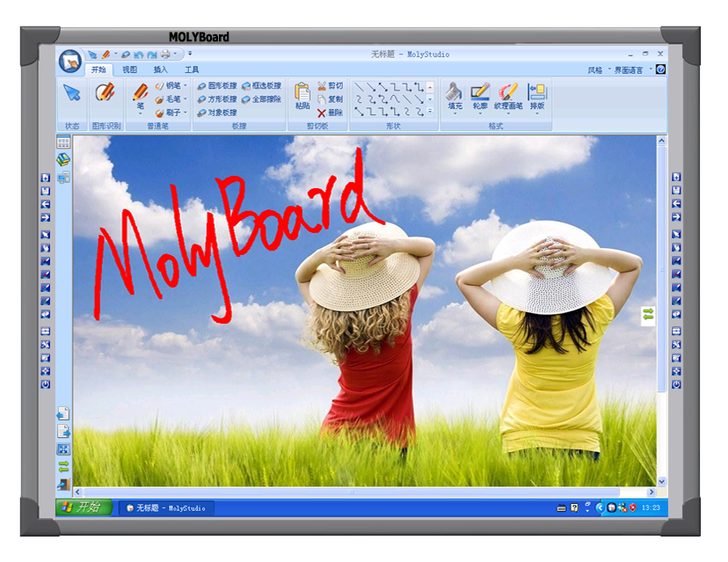Switch to the 工具 ribbon tab
This screenshot has height=562, width=728.
(192, 69)
